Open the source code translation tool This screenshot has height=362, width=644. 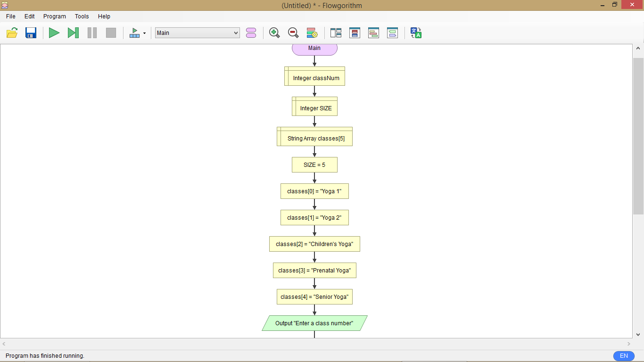pos(415,33)
